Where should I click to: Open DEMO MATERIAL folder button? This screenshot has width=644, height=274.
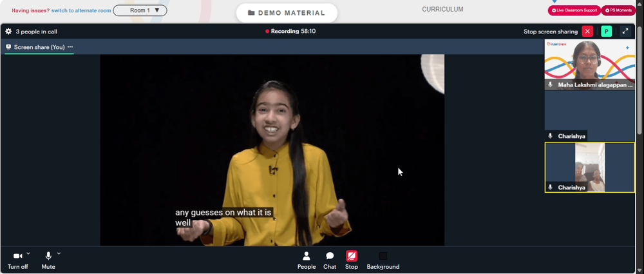tap(287, 13)
